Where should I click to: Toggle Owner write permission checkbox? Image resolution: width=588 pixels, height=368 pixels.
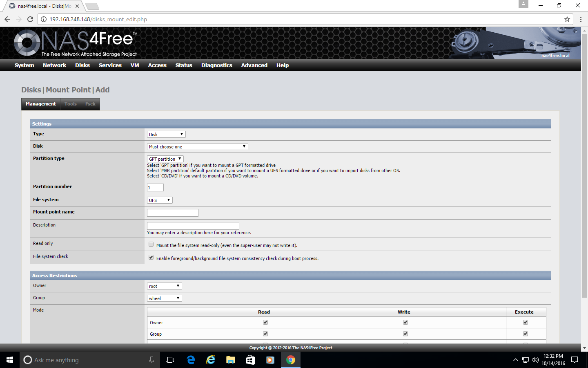coord(405,322)
